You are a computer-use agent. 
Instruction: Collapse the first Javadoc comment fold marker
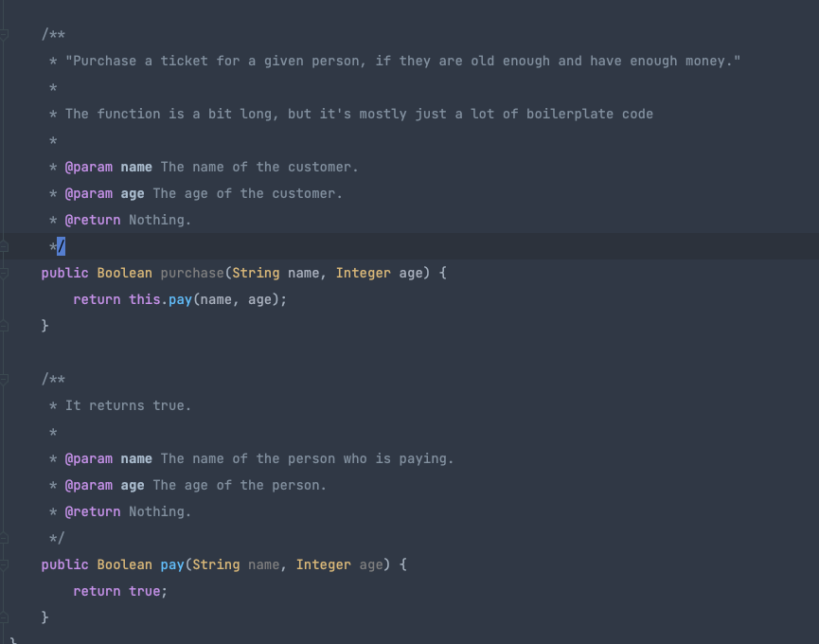5,34
